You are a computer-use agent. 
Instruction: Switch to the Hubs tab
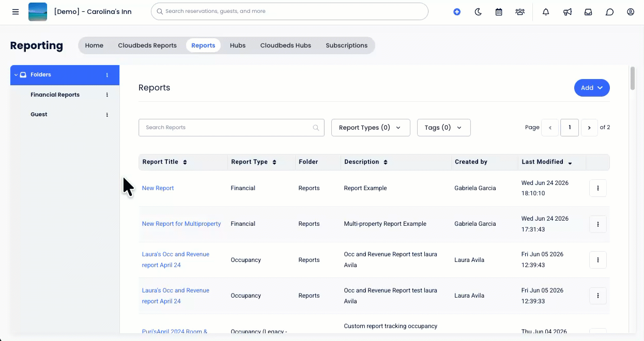coord(238,45)
